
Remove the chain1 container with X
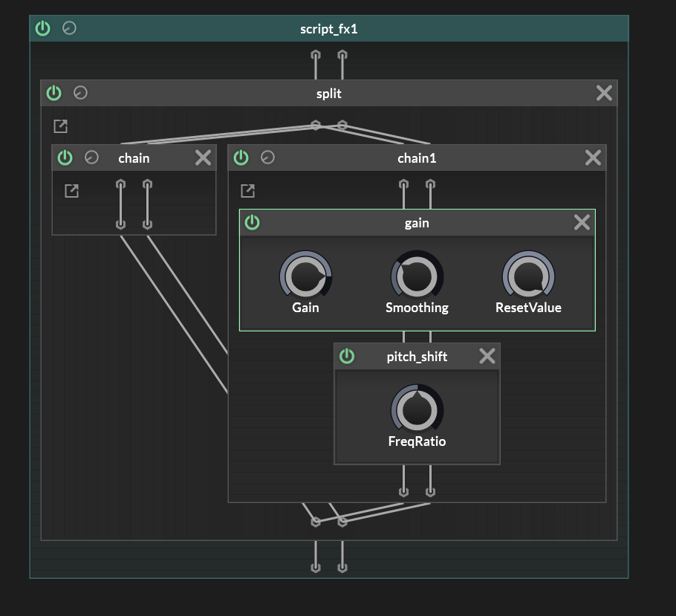pyautogui.click(x=593, y=158)
